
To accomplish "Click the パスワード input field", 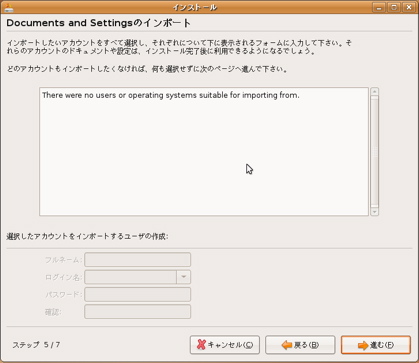I will (x=138, y=294).
